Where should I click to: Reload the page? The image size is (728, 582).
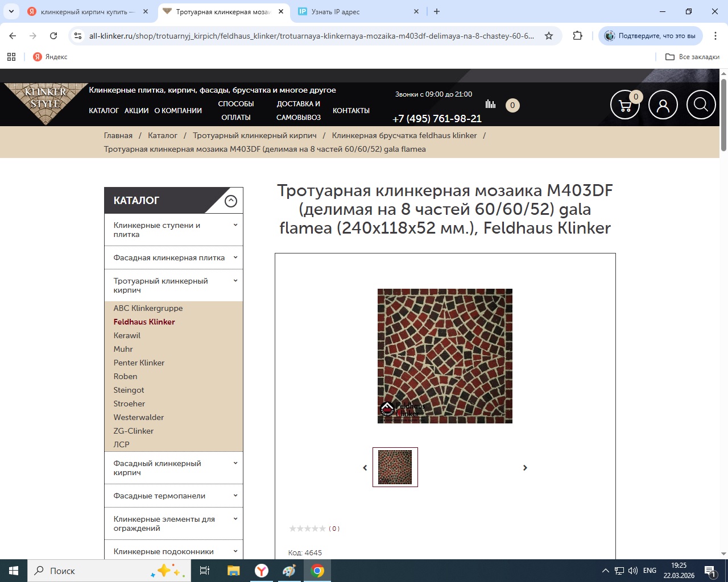(53, 36)
